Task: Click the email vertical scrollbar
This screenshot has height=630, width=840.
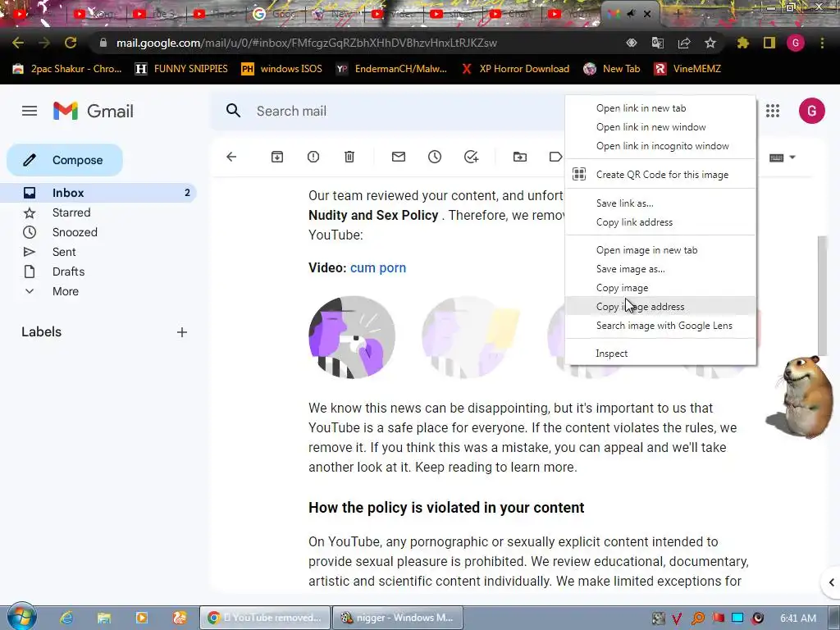Action: pyautogui.click(x=823, y=295)
